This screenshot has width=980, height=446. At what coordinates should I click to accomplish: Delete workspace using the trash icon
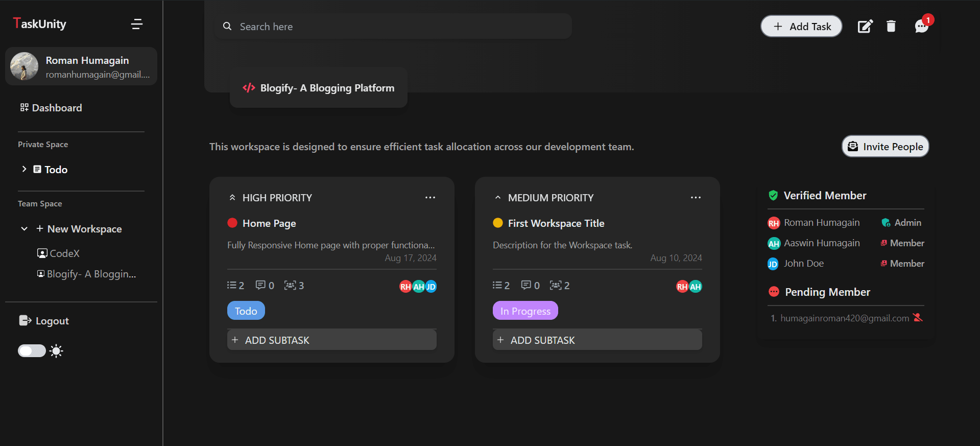891,26
